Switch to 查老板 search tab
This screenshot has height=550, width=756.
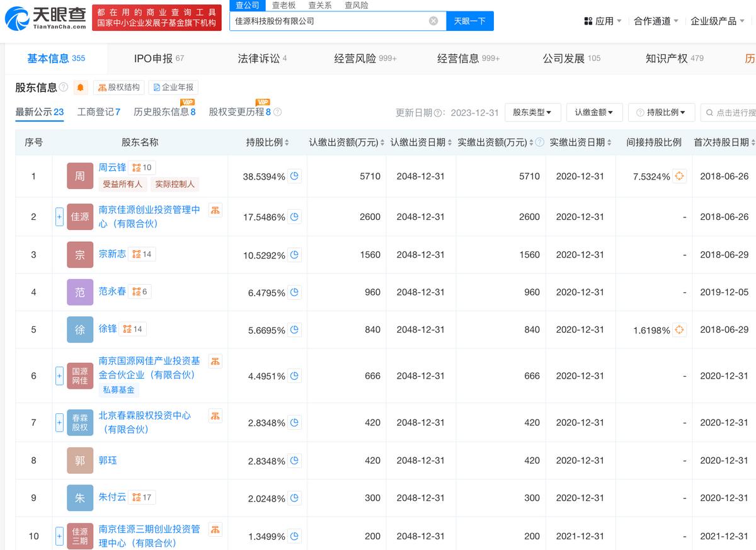pyautogui.click(x=283, y=5)
